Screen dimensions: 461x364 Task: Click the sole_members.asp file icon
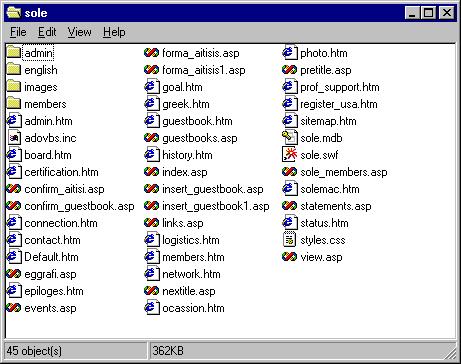pos(290,172)
